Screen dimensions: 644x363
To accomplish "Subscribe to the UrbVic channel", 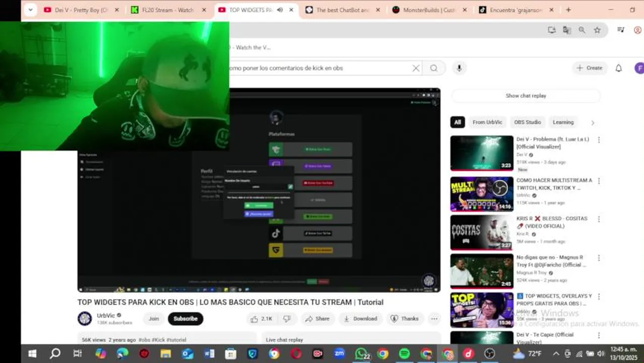I will (185, 319).
